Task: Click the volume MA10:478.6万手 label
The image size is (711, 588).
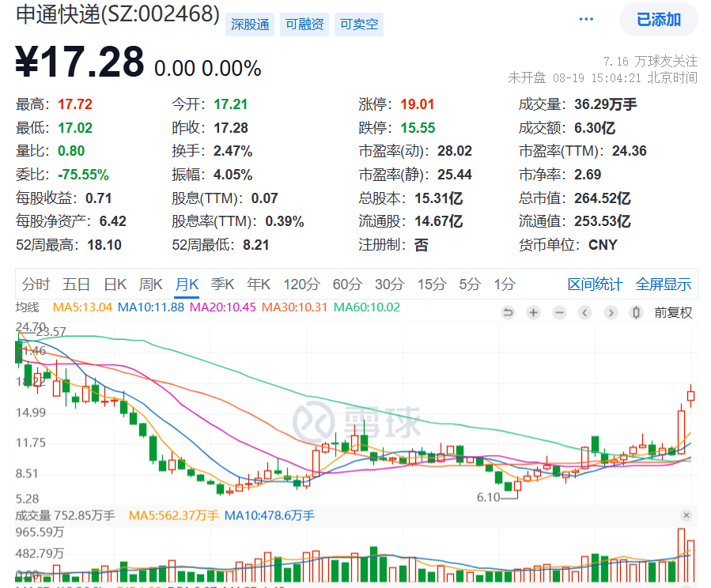Action: click(x=270, y=515)
